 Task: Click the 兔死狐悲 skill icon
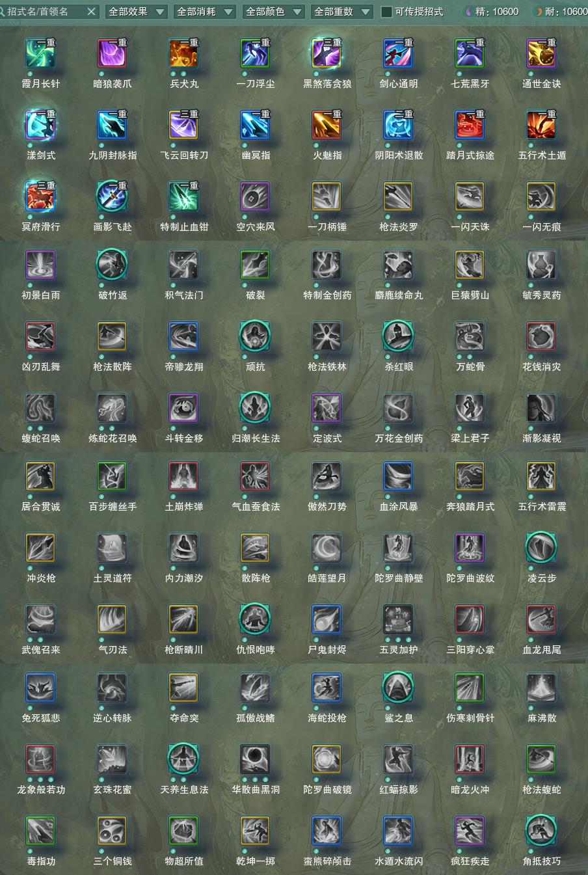tap(40, 688)
